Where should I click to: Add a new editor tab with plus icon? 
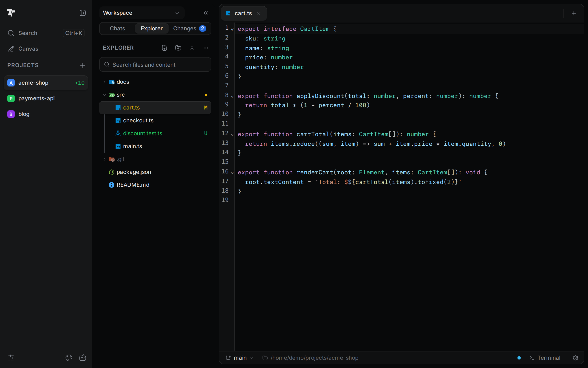[574, 13]
